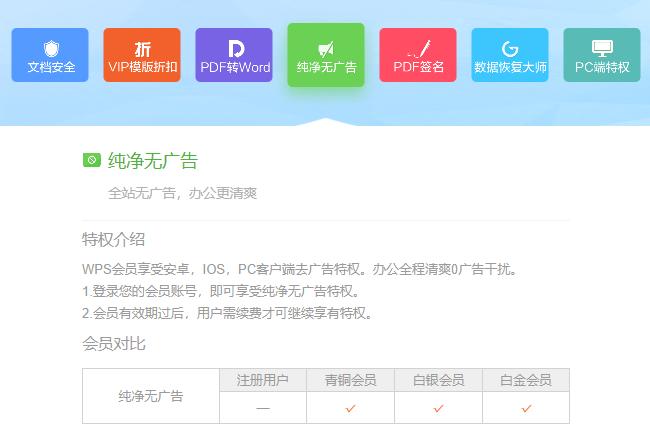The image size is (650, 448).
Task: Click line 1.登录您的会员账号
Action: pos(221,291)
